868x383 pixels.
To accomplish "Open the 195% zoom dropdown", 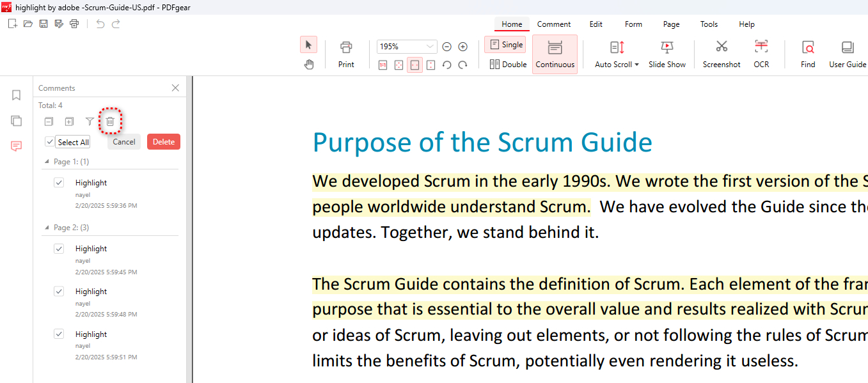I will 429,47.
